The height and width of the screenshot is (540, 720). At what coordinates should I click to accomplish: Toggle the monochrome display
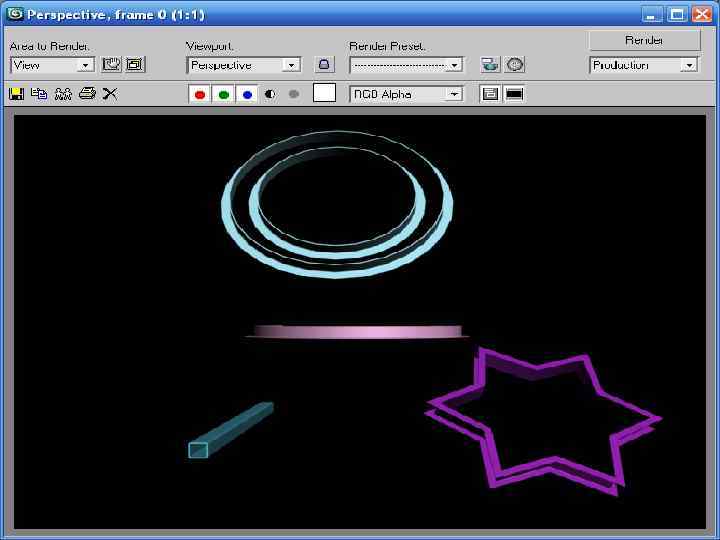coord(294,94)
